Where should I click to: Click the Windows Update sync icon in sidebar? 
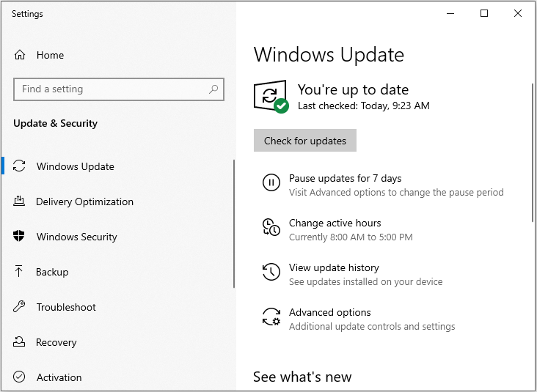pos(20,166)
